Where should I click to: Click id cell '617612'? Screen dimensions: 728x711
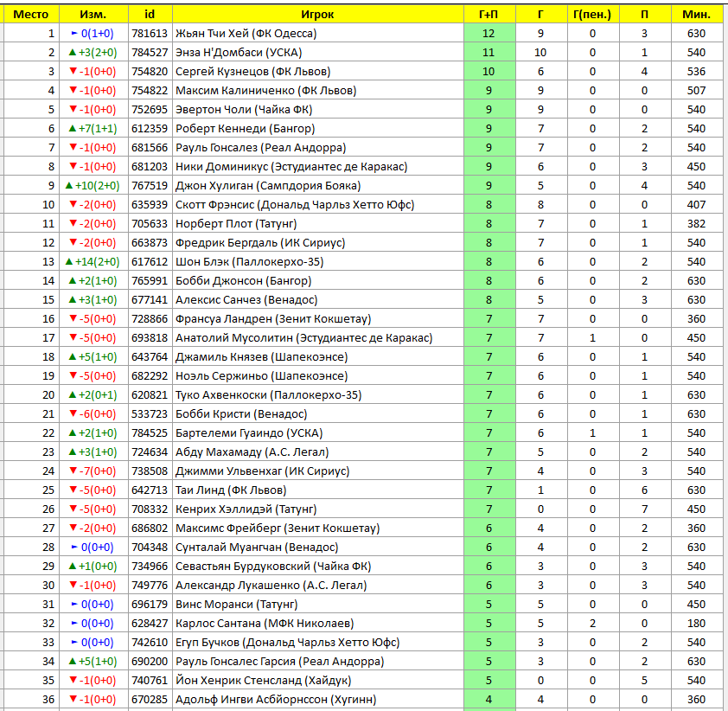click(150, 262)
